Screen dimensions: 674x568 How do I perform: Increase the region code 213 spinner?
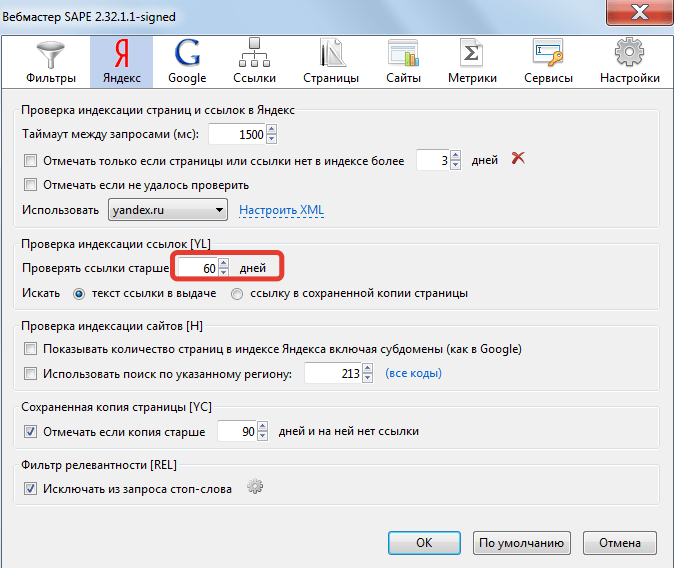(x=368, y=368)
